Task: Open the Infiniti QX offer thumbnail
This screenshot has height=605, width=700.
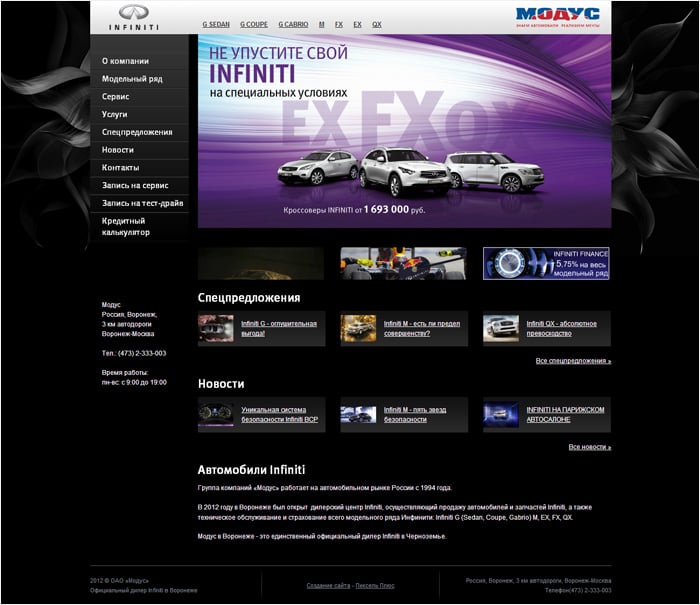Action: coord(501,329)
